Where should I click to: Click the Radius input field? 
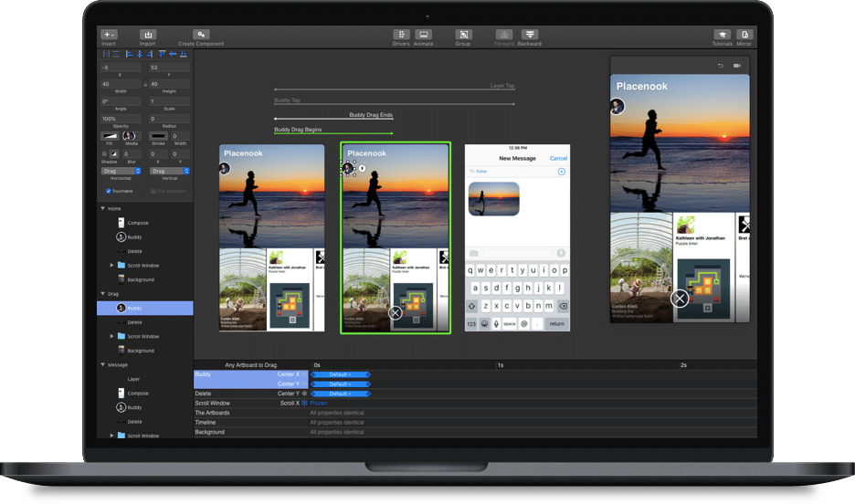pos(170,118)
